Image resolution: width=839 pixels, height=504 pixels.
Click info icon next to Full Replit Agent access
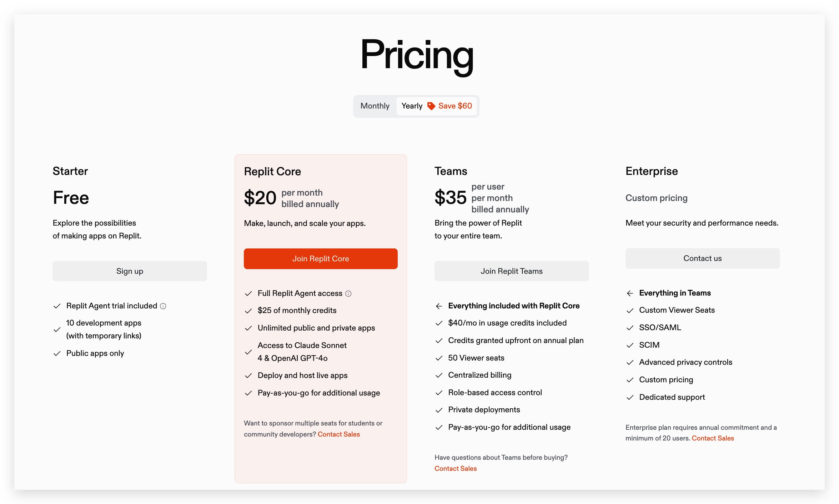point(348,293)
